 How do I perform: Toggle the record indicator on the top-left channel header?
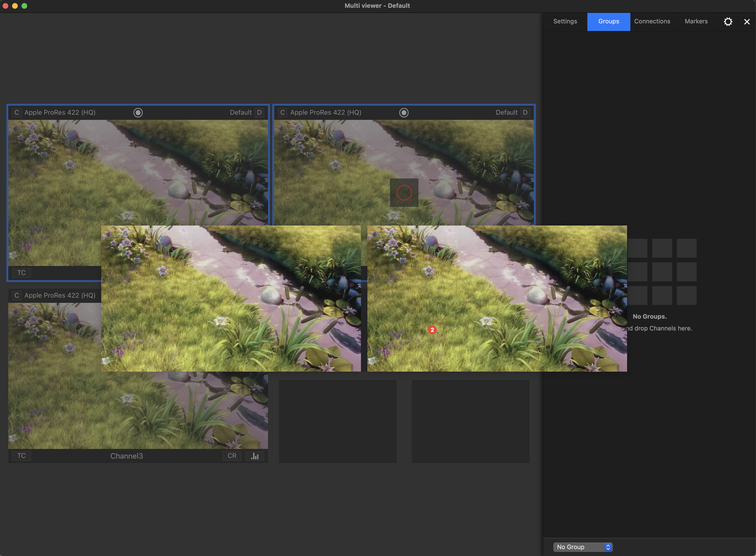tap(138, 113)
